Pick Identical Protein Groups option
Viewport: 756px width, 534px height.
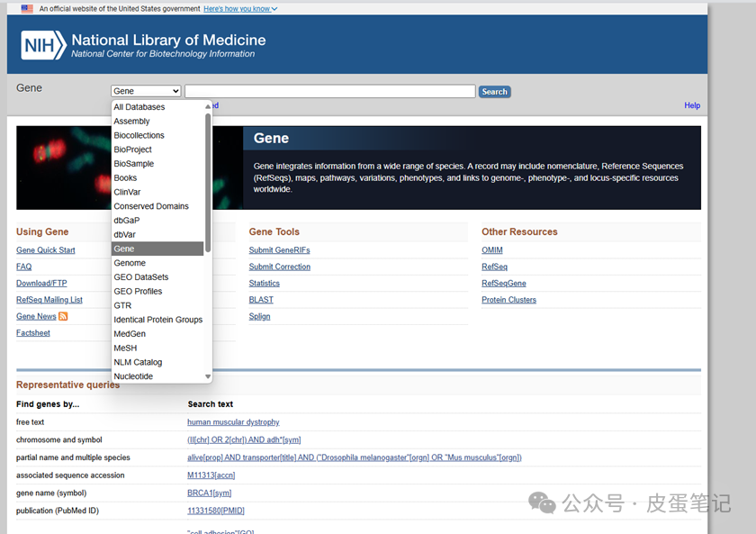tap(157, 320)
